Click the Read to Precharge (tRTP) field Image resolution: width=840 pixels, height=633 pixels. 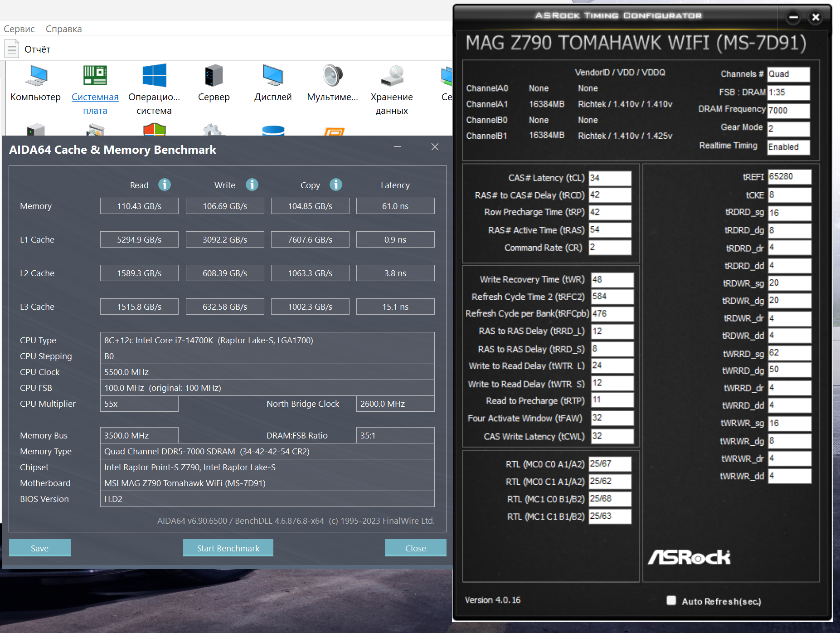(612, 400)
